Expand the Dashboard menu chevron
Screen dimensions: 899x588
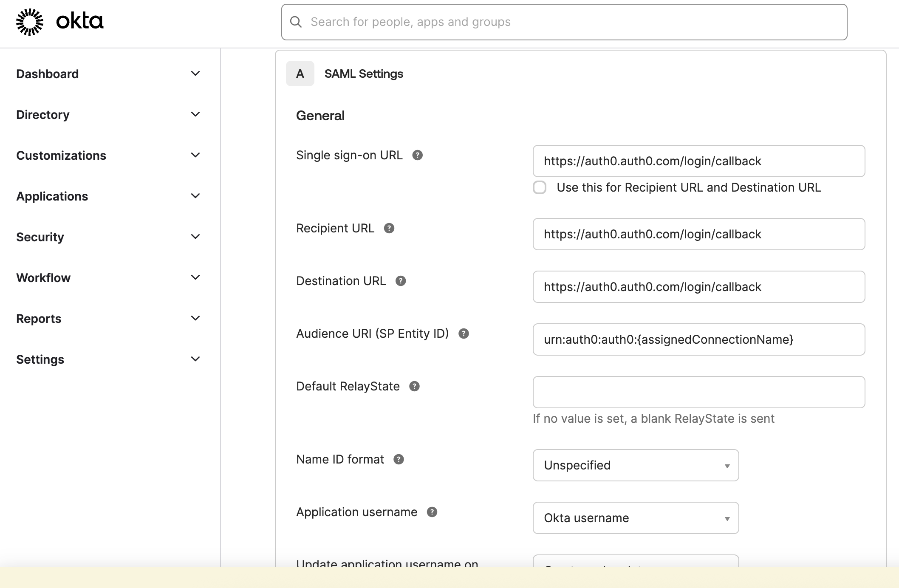tap(195, 73)
